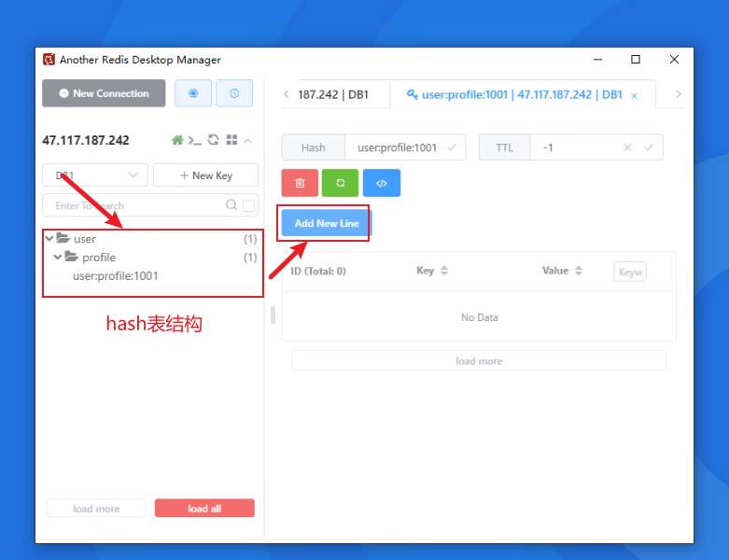729x560 pixels.
Task: Switch to the 187.242 | DB1 tab
Action: [333, 95]
